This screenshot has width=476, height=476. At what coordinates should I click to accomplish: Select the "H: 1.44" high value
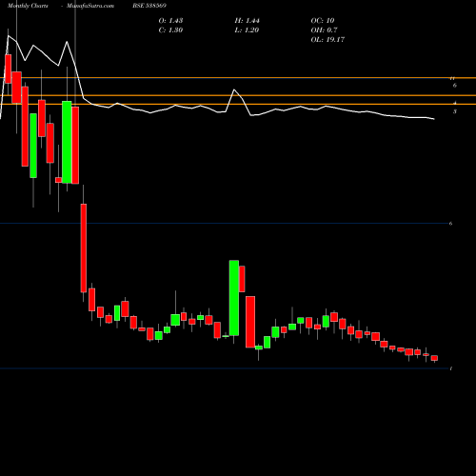pos(248,21)
